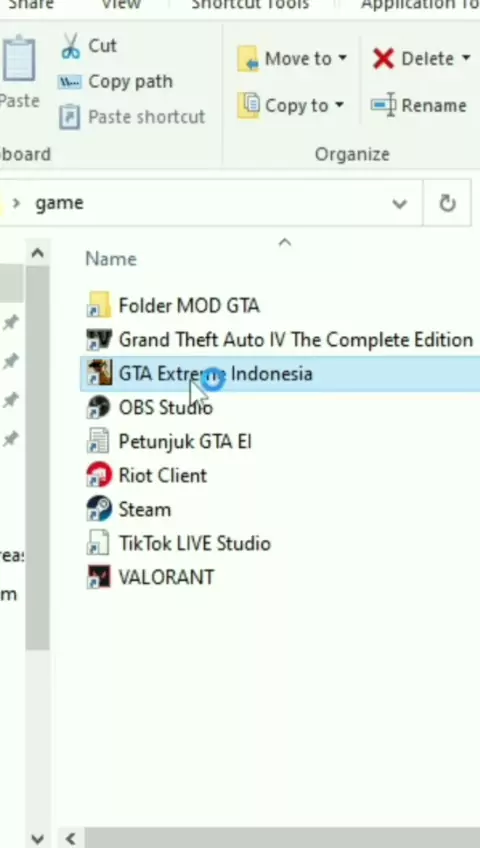Click the Cut scissors icon
The image size is (480, 848).
(70, 46)
